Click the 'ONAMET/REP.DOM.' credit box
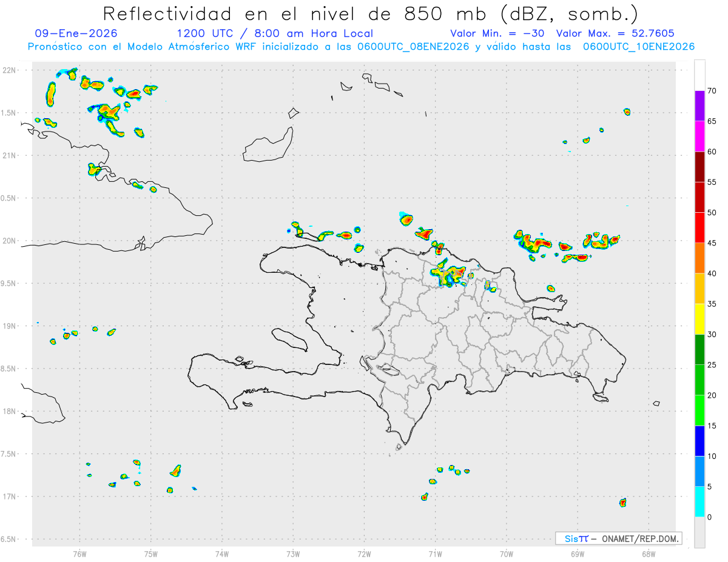Viewport: 728px width, 562px height. [618, 538]
